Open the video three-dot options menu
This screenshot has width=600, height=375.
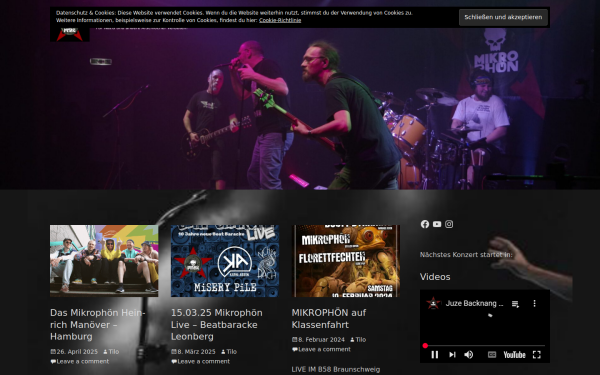pyautogui.click(x=535, y=303)
